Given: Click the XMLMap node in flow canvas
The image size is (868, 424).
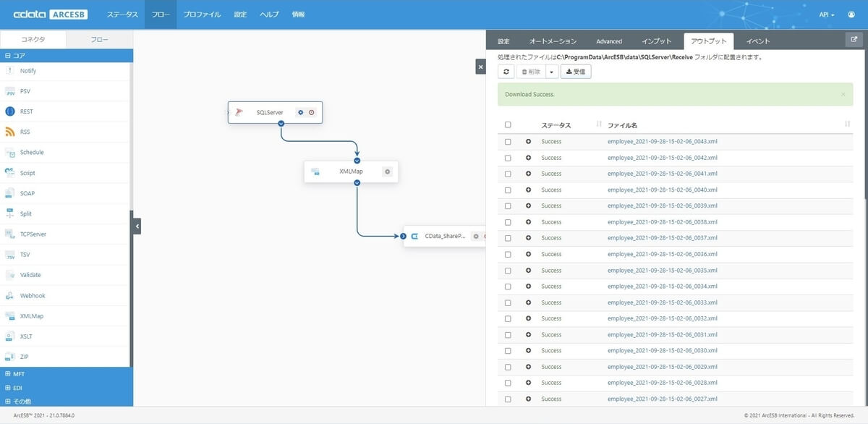Looking at the screenshot, I should [x=351, y=171].
